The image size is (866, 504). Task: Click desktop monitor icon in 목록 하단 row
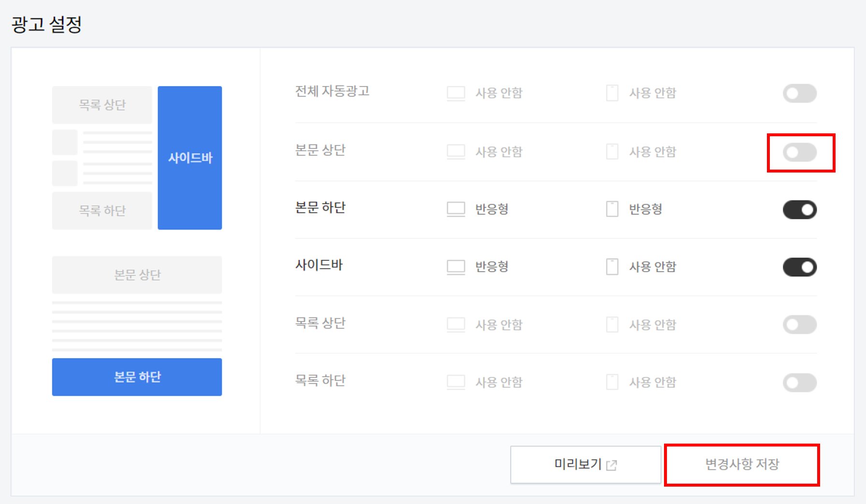coord(456,382)
